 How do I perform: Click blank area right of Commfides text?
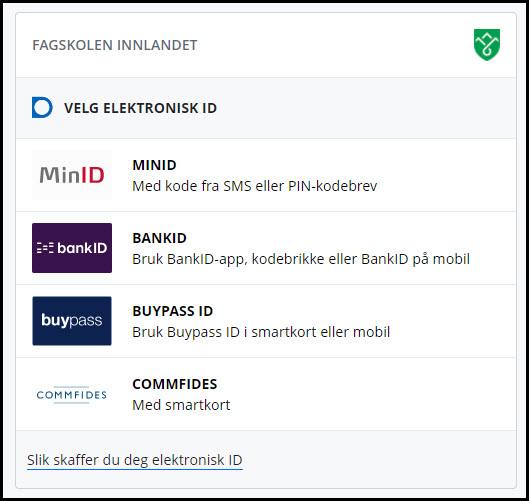[371, 394]
